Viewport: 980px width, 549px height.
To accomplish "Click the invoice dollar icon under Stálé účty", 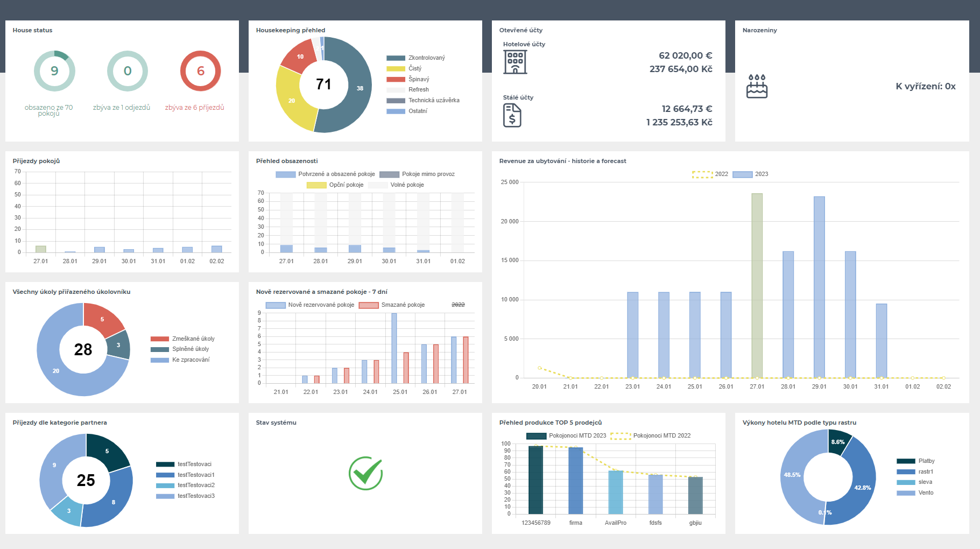I will coord(512,115).
